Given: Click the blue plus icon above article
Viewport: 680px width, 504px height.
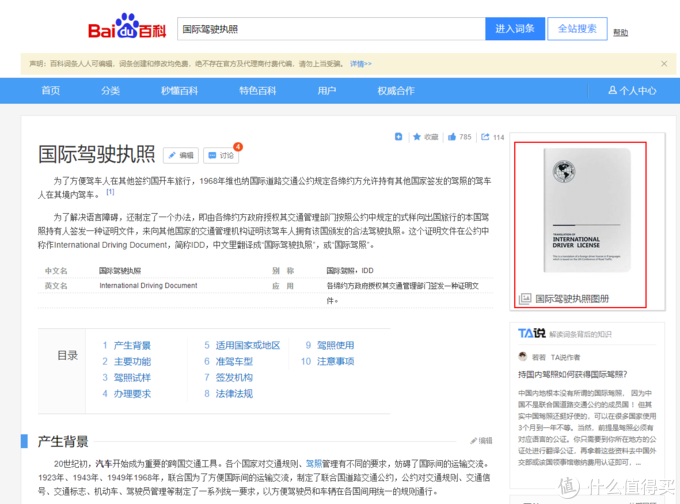Looking at the screenshot, I should pyautogui.click(x=398, y=136).
